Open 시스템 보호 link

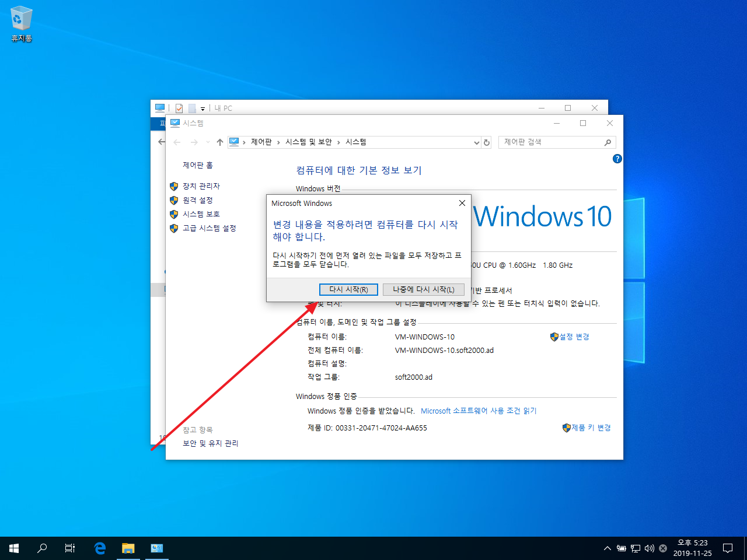tap(201, 214)
